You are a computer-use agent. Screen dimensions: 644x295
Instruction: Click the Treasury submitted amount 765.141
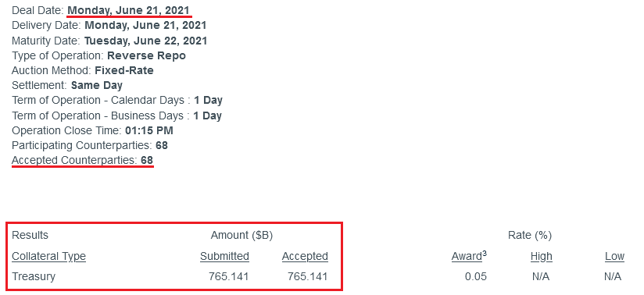228,276
